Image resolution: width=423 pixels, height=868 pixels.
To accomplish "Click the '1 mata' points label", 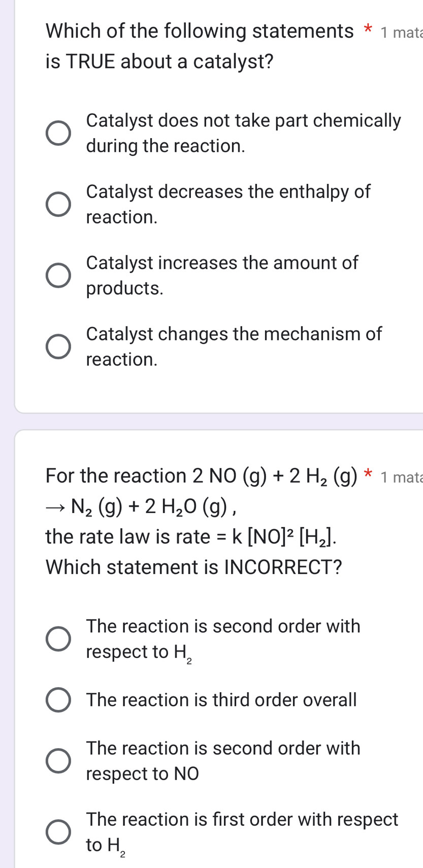I will pos(403,31).
